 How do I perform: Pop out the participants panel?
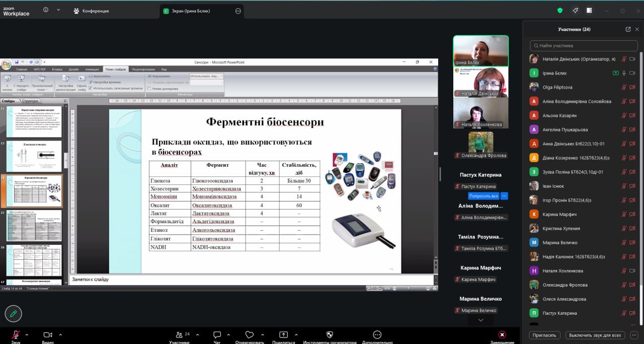(x=628, y=29)
